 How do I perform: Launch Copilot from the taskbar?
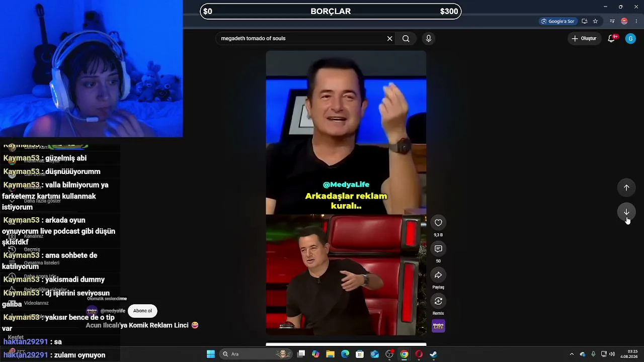[315, 354]
